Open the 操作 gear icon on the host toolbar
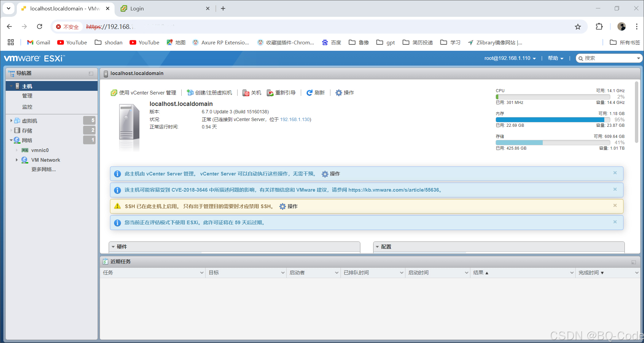The height and width of the screenshot is (343, 644). (338, 92)
